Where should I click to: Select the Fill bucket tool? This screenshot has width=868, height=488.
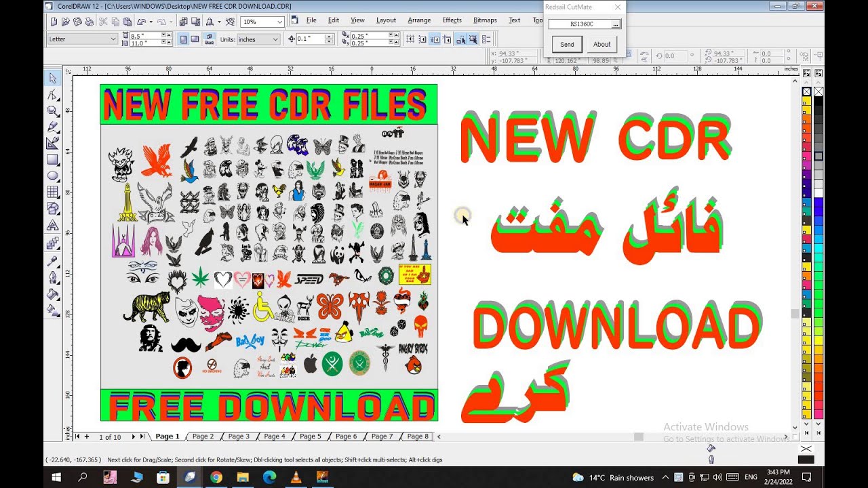pyautogui.click(x=53, y=294)
